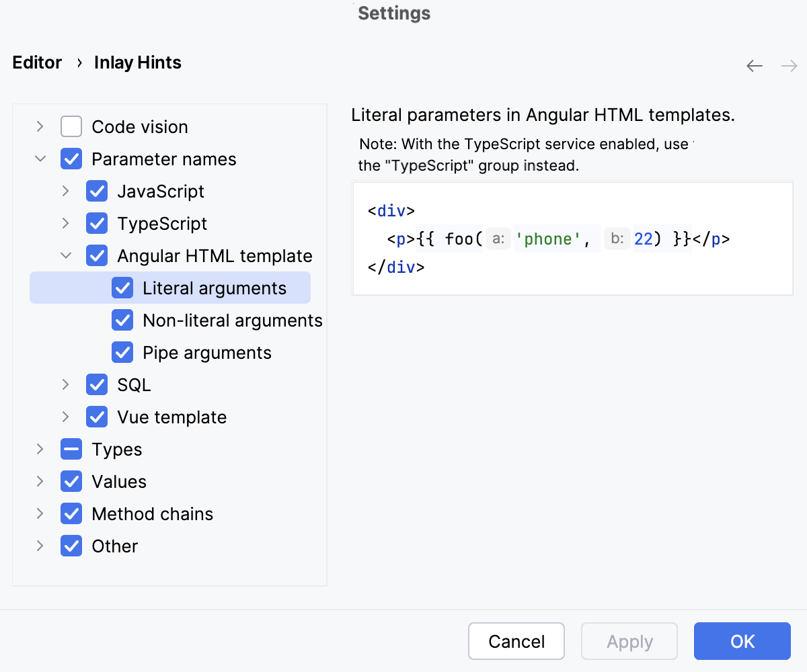807x672 pixels.
Task: Expand the Code vision node
Action: [x=40, y=126]
